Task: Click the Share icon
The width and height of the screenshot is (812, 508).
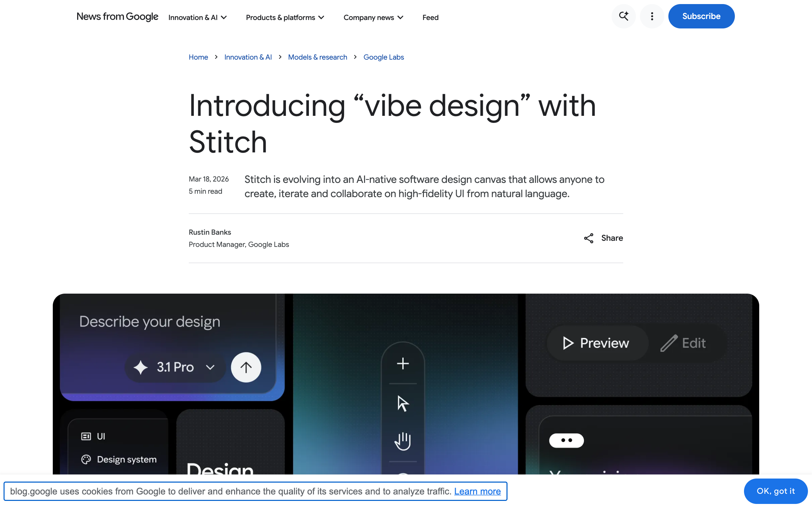Action: point(589,238)
